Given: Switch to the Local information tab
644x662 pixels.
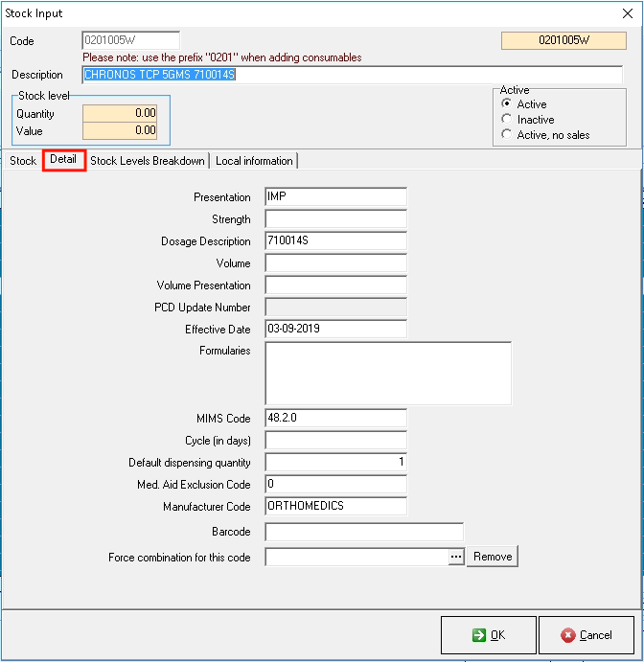Looking at the screenshot, I should (x=254, y=161).
